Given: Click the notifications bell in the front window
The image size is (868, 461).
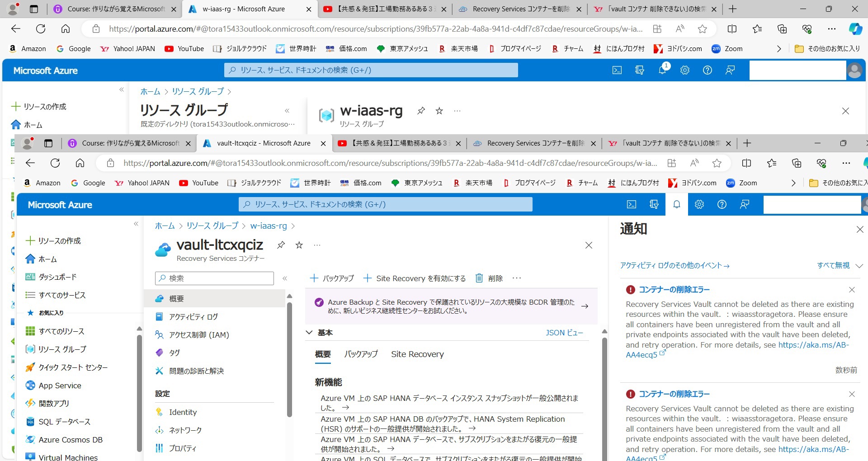Looking at the screenshot, I should click(x=677, y=204).
